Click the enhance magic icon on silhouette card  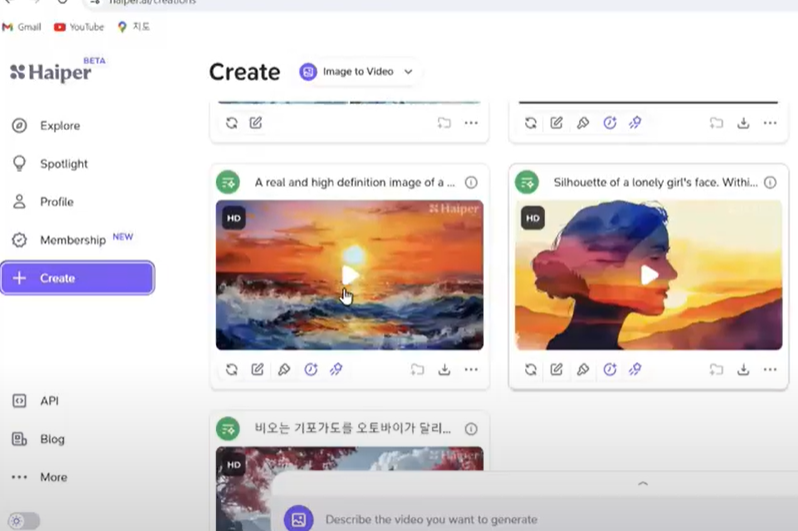636,370
